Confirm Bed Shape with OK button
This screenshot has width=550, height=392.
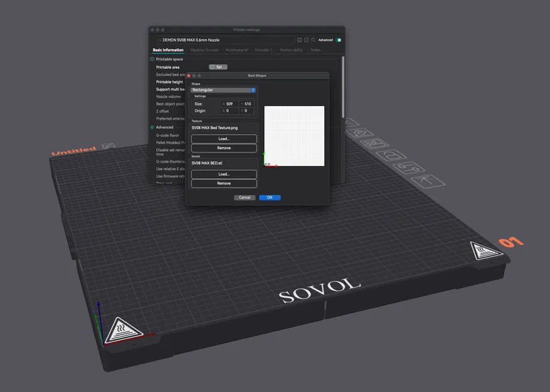coord(270,198)
